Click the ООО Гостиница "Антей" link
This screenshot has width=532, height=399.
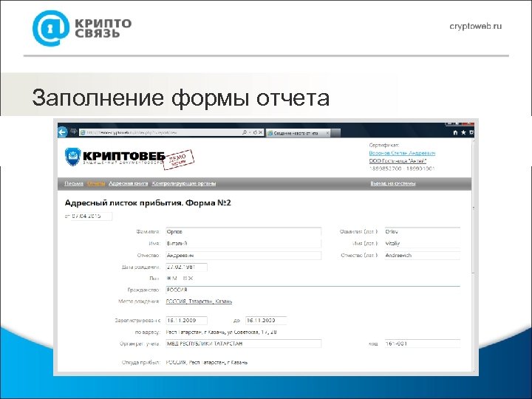click(398, 161)
